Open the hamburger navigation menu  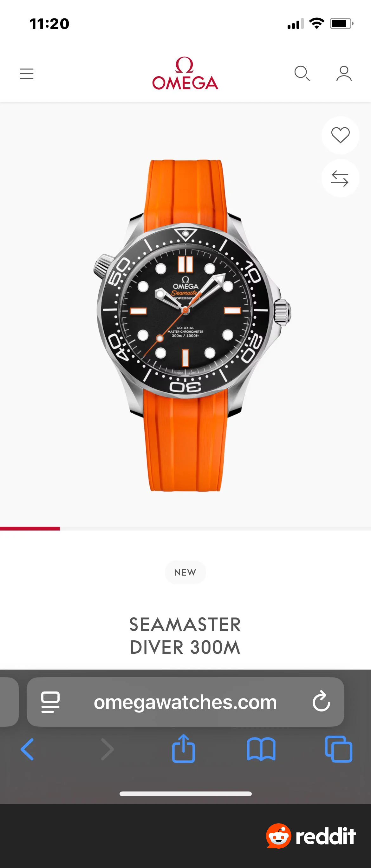[27, 74]
